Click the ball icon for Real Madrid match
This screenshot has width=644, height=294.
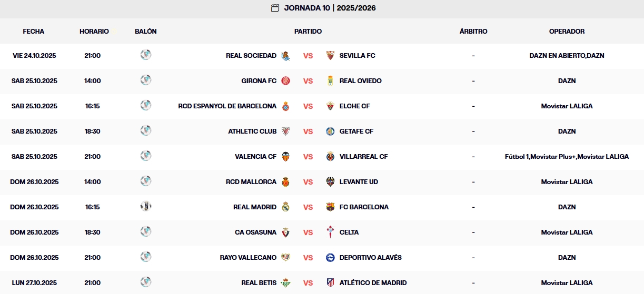(146, 206)
